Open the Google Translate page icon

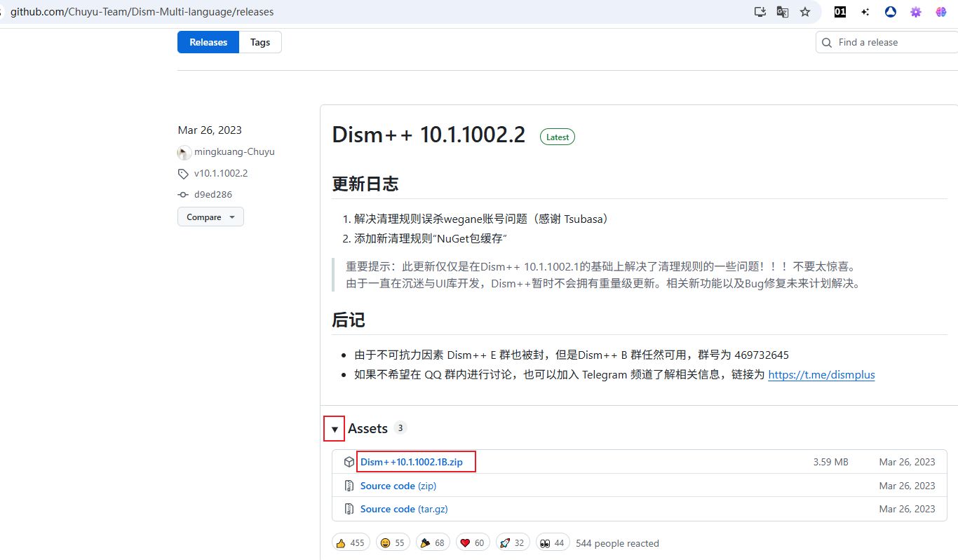(x=783, y=12)
